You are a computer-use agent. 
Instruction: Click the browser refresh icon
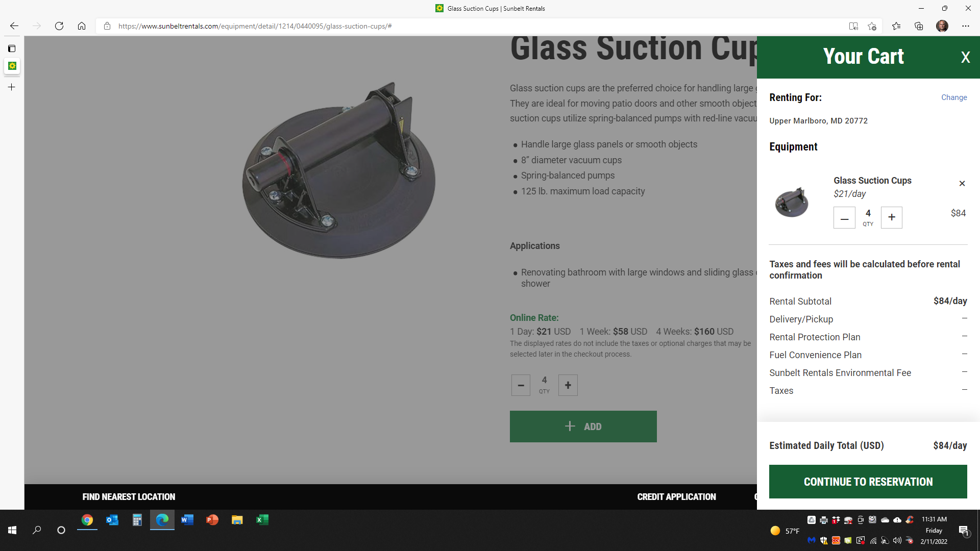[x=59, y=26]
